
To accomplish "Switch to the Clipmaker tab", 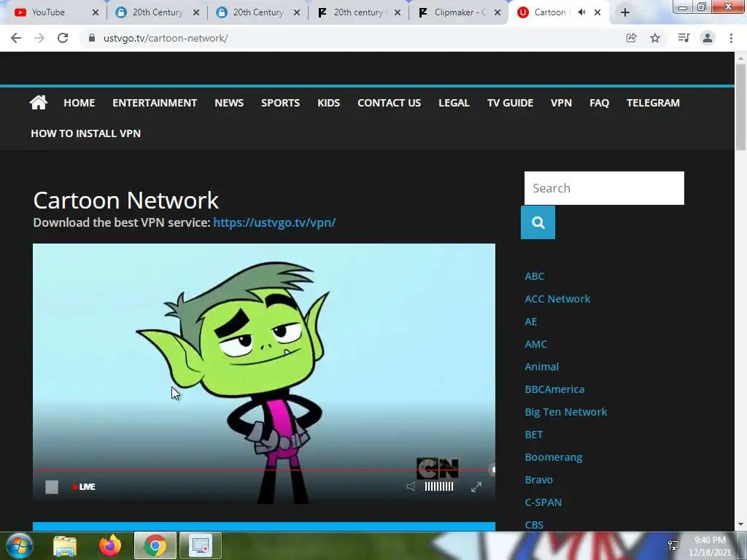I will pyautogui.click(x=460, y=12).
